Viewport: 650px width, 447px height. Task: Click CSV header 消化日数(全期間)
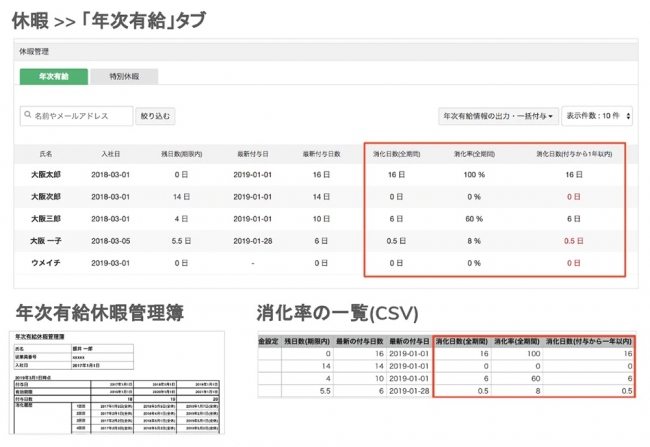(x=462, y=341)
